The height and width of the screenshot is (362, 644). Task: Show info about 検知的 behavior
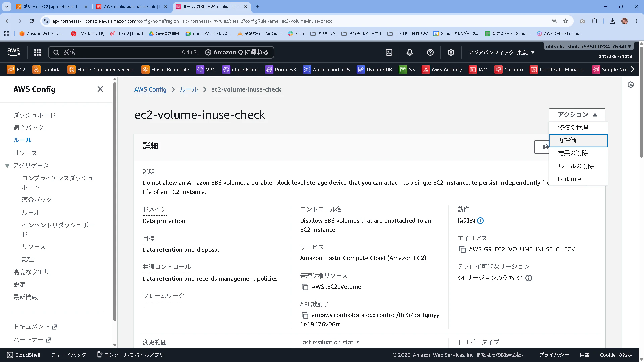point(480,221)
